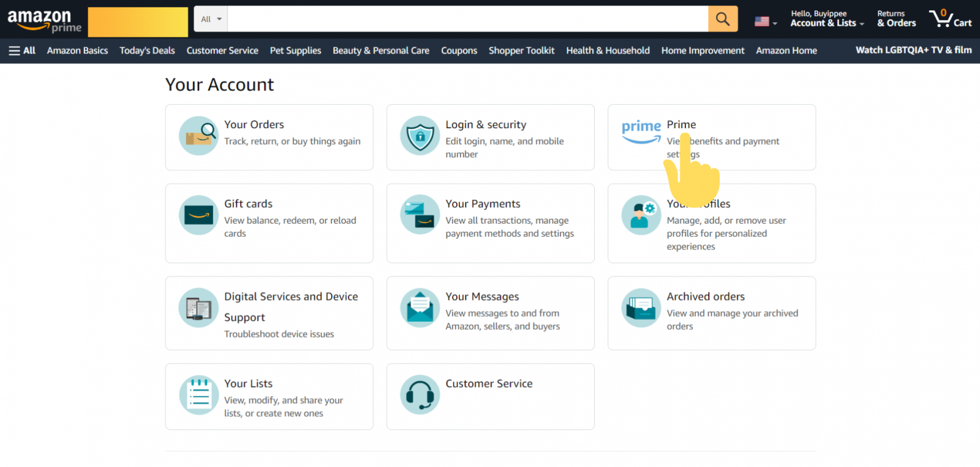Open Your Lists card title
The image size is (980, 467).
tap(248, 384)
